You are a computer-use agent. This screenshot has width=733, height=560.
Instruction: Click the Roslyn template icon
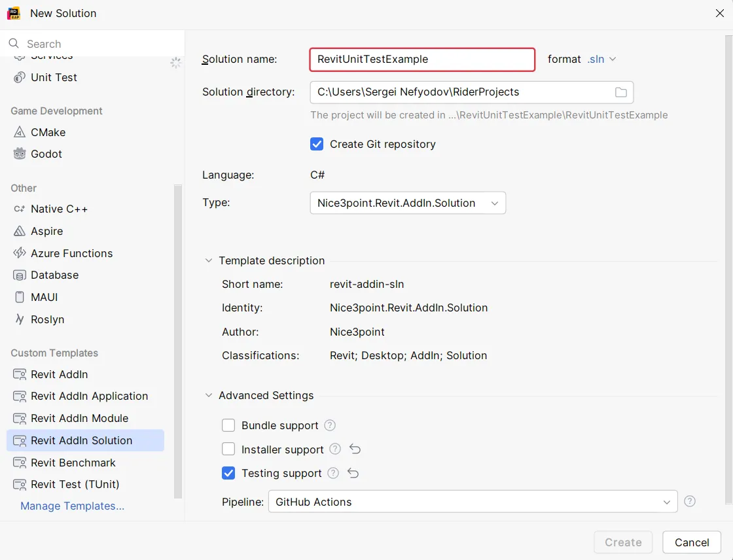[x=20, y=319]
